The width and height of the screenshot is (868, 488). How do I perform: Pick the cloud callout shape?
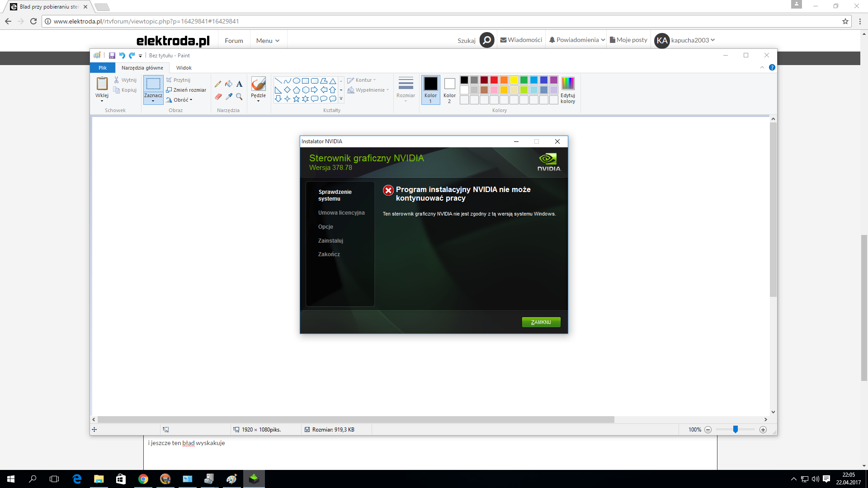click(x=333, y=99)
